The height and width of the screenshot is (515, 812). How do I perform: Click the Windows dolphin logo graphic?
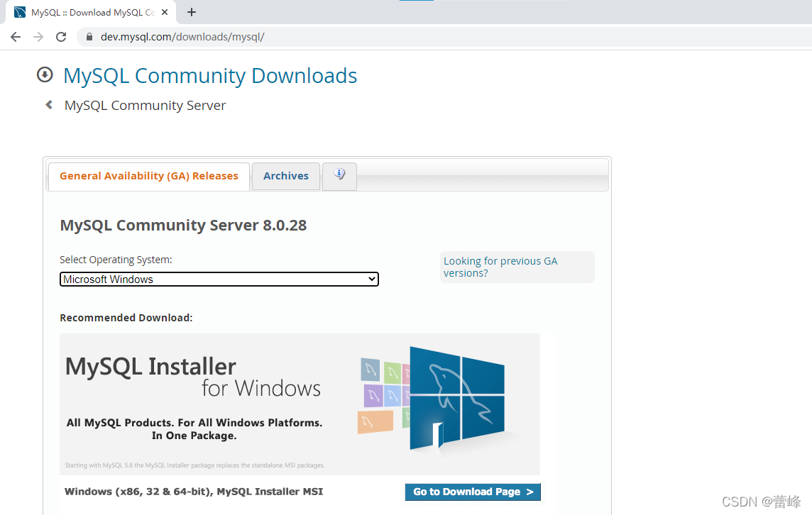(456, 397)
